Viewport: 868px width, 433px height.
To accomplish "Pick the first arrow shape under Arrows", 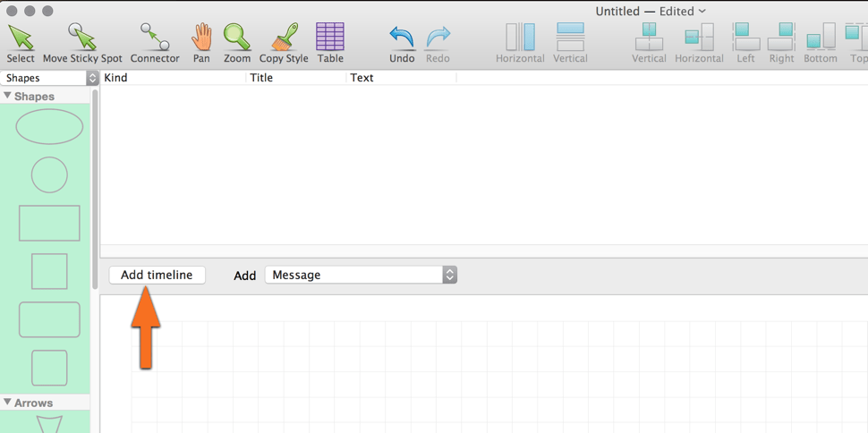I will coord(49,424).
